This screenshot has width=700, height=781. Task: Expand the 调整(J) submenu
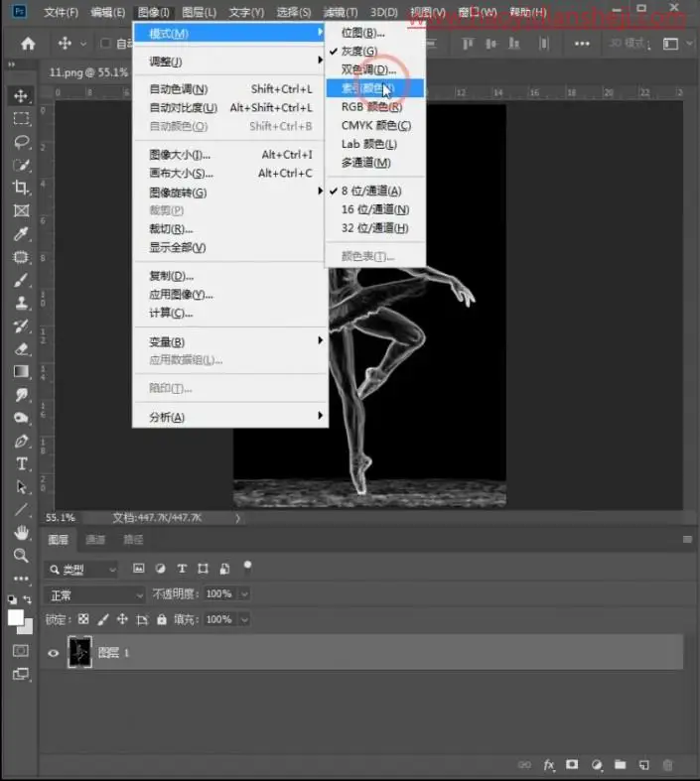click(x=229, y=62)
